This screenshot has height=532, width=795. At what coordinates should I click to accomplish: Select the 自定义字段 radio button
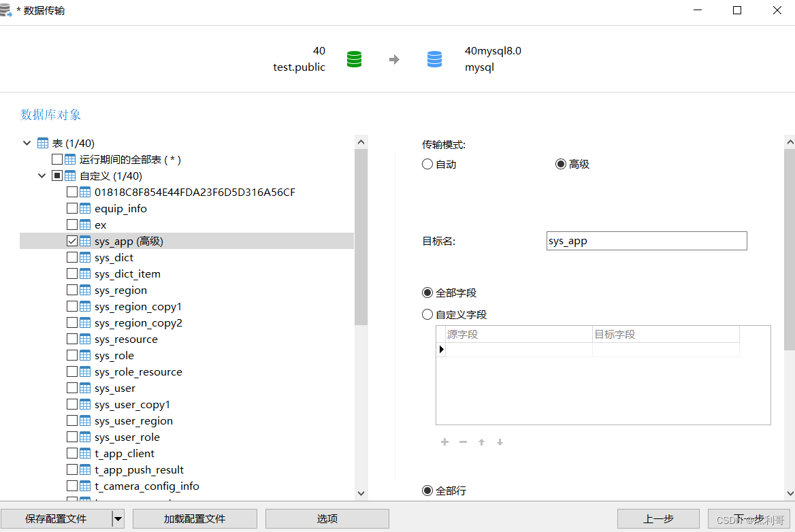pos(427,314)
